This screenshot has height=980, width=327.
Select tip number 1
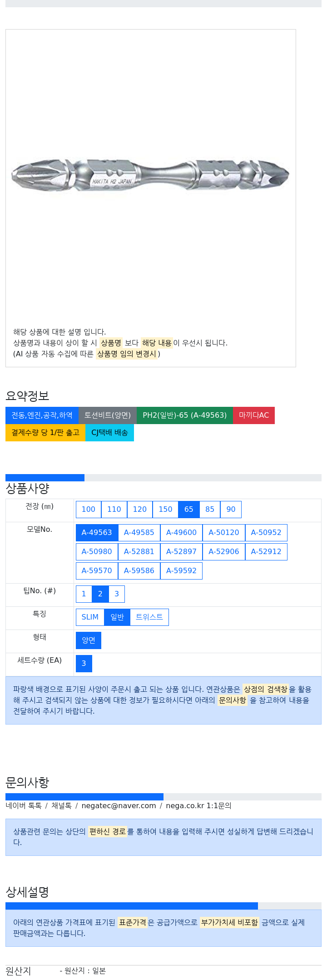click(84, 594)
